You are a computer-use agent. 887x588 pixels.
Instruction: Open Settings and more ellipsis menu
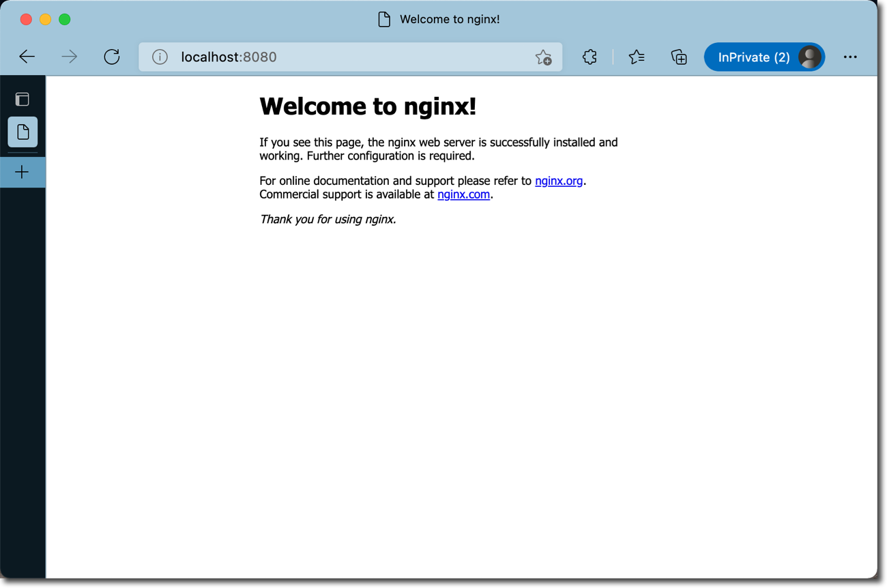pos(849,57)
